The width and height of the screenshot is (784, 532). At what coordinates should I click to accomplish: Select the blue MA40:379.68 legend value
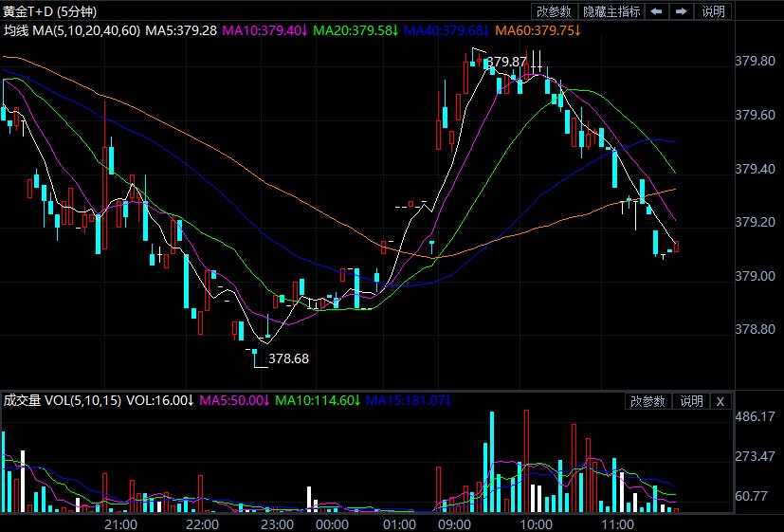pyautogui.click(x=446, y=30)
